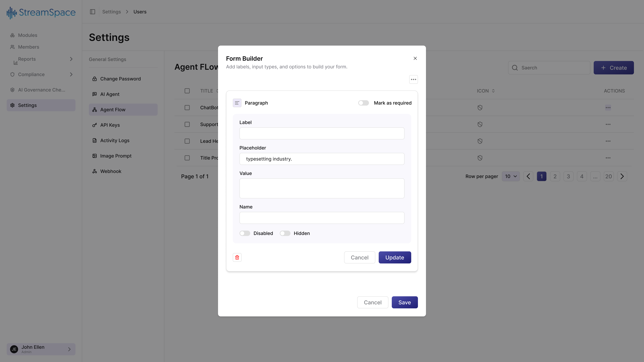644x362 pixels.
Task: Open actions menu for ChatBot row
Action: 608,108
